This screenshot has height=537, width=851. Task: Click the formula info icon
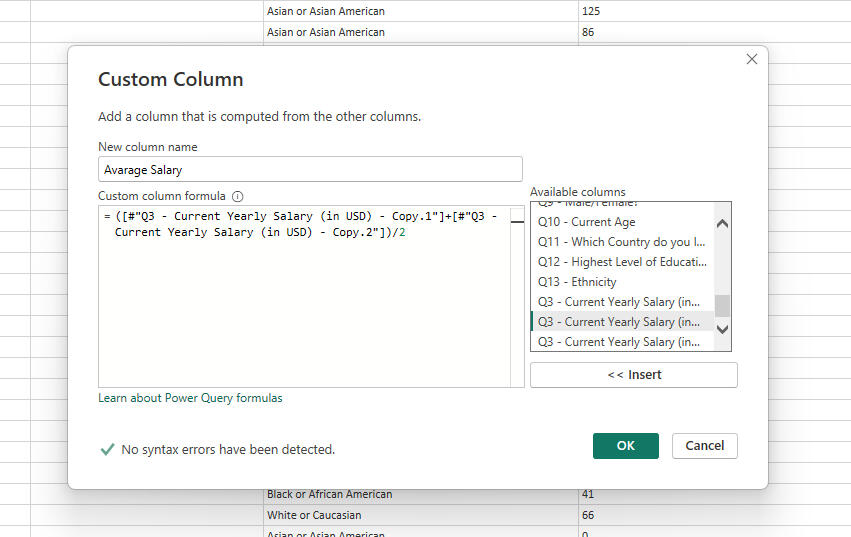pyautogui.click(x=237, y=197)
